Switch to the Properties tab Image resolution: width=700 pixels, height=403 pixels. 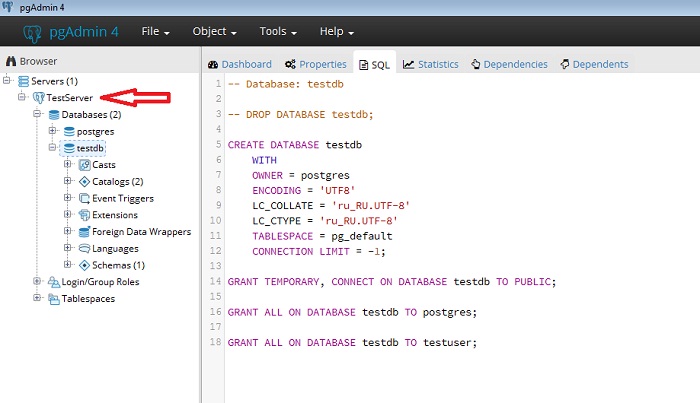click(x=316, y=64)
